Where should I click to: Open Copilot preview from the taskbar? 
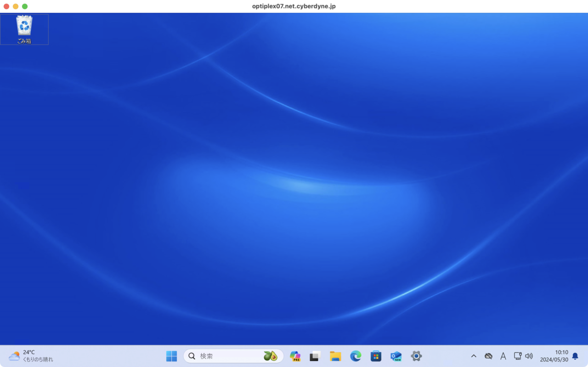(295, 356)
